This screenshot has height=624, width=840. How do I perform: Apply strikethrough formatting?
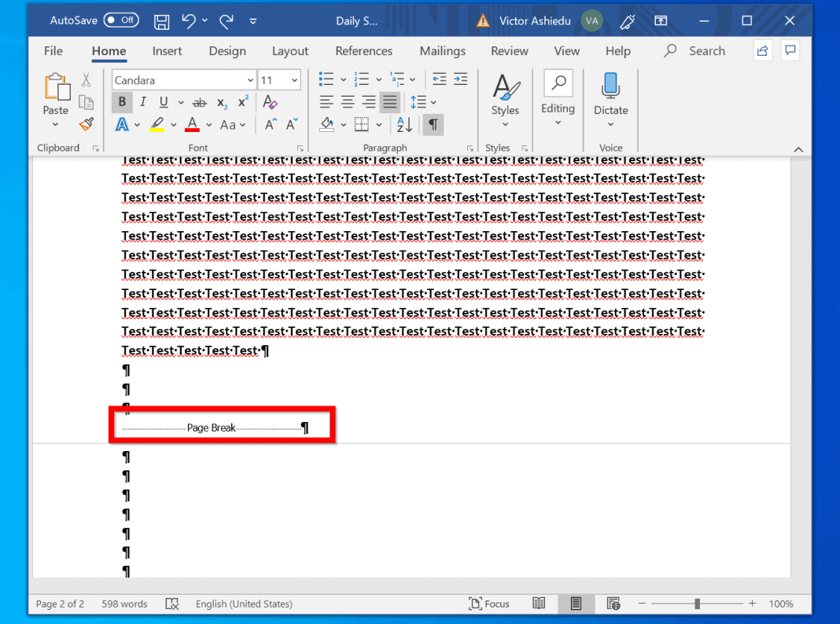[200, 102]
